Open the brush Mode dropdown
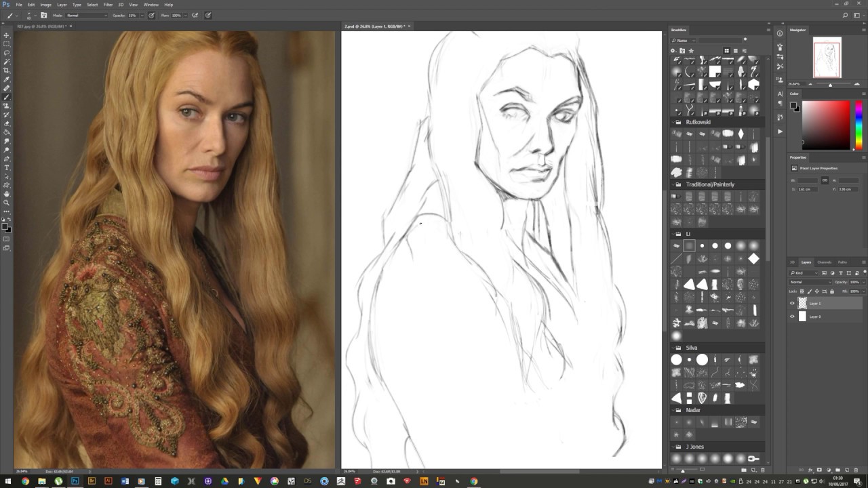Viewport: 868px width, 488px height. (86, 15)
